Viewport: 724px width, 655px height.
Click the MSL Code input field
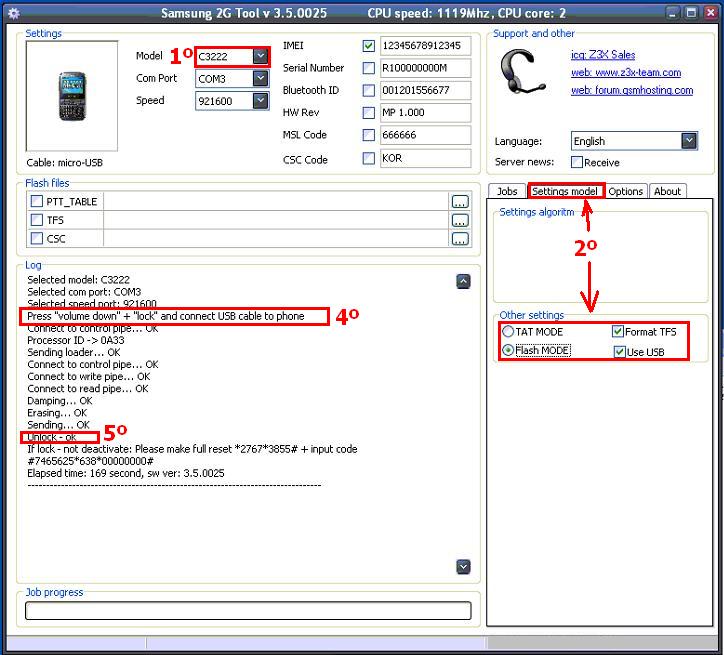[x=425, y=135]
